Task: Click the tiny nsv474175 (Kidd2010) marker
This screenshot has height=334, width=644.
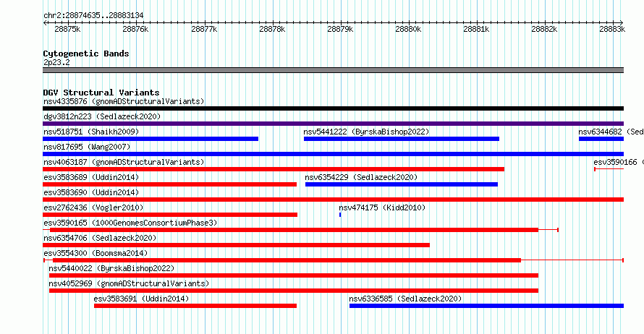Action: pos(340,215)
